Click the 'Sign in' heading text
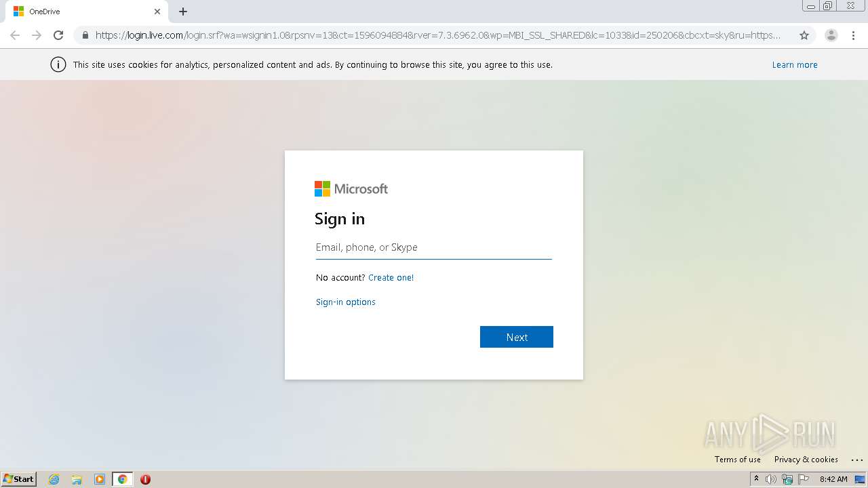This screenshot has height=488, width=868. pyautogui.click(x=340, y=219)
